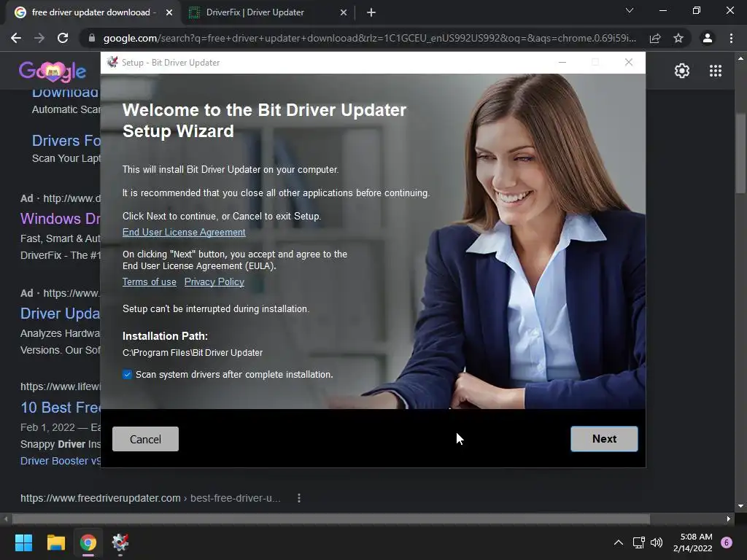Click the vertical scrollbar thumb in Chrome

pos(740,152)
